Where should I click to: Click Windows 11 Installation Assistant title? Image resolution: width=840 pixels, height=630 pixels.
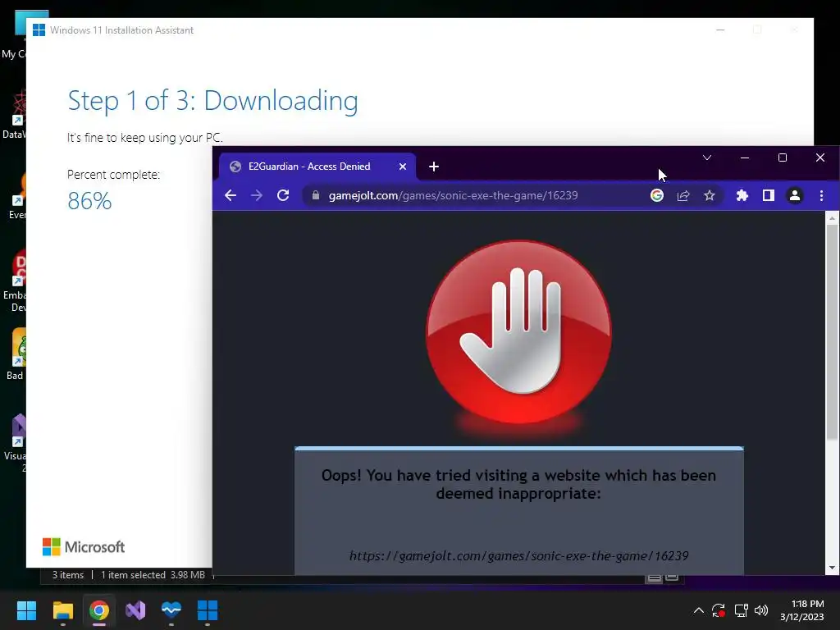[x=121, y=30]
